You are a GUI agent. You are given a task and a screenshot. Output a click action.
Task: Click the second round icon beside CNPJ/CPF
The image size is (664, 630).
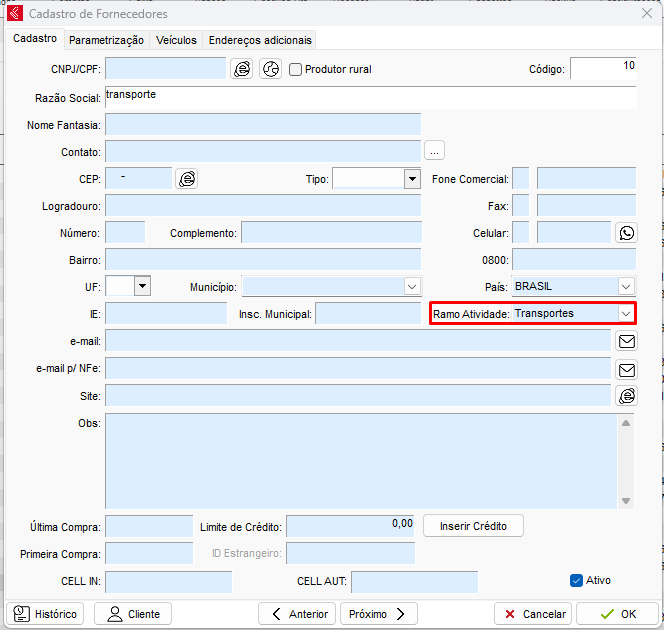click(271, 69)
